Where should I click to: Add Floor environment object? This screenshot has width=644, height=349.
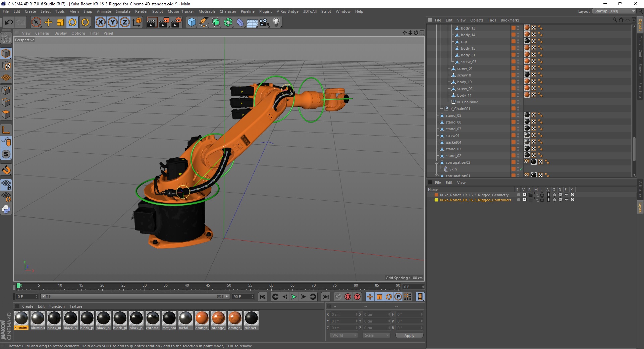[252, 22]
